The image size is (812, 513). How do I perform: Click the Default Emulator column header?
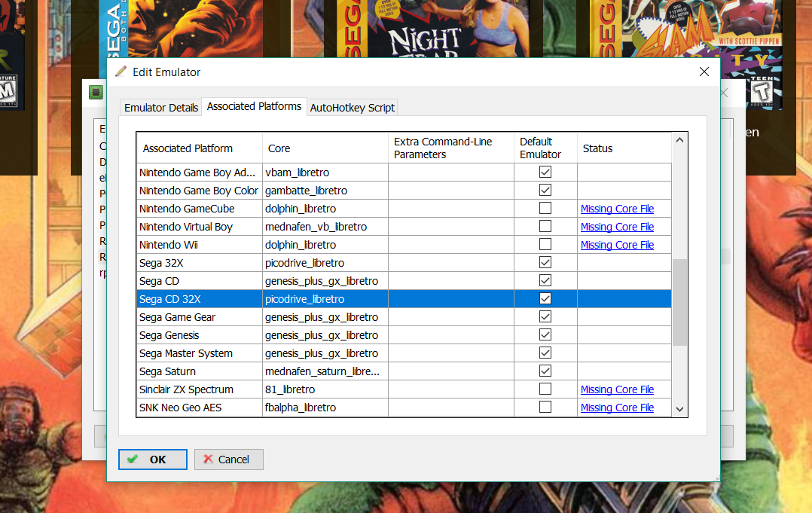(545, 148)
